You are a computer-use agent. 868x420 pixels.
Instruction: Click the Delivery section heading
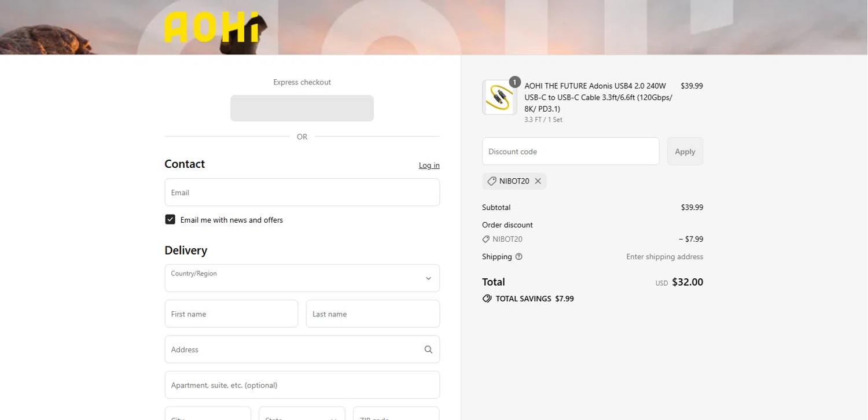click(186, 250)
